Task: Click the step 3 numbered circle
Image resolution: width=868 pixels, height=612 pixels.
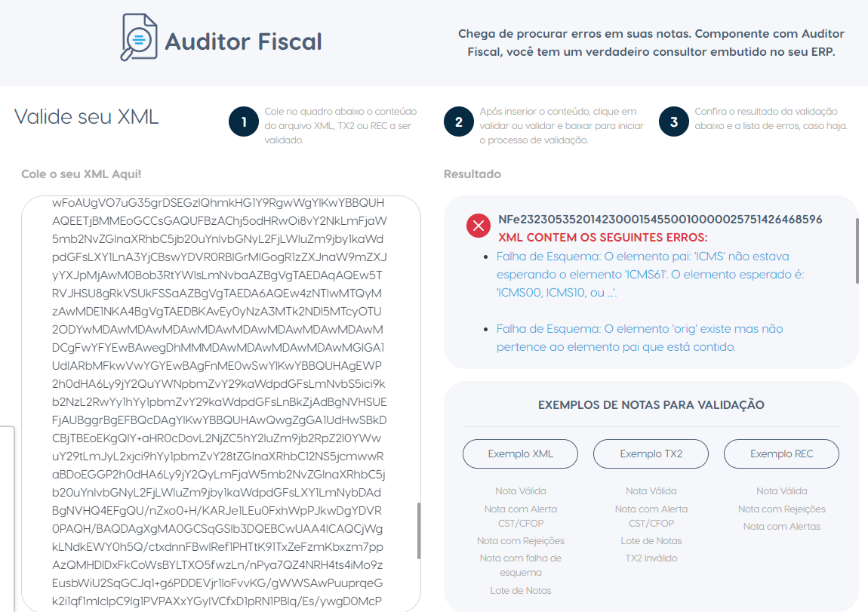Action: coord(674,121)
